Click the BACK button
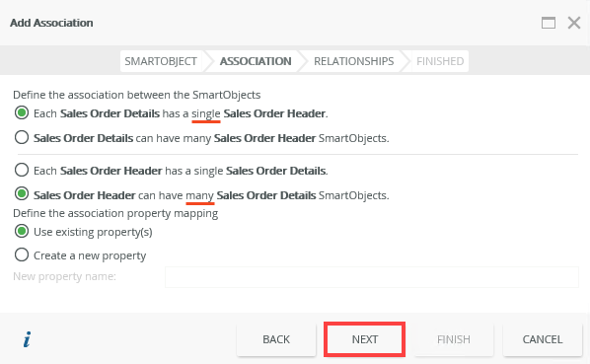The height and width of the screenshot is (364, 590). (x=276, y=339)
